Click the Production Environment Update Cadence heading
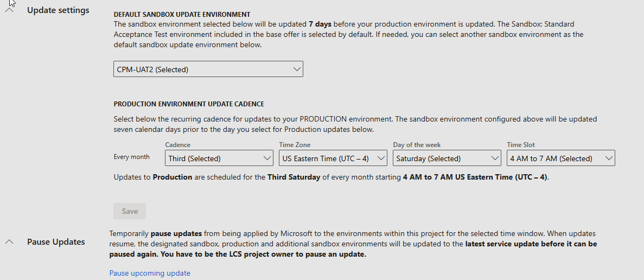This screenshot has width=644, height=280. tap(189, 104)
